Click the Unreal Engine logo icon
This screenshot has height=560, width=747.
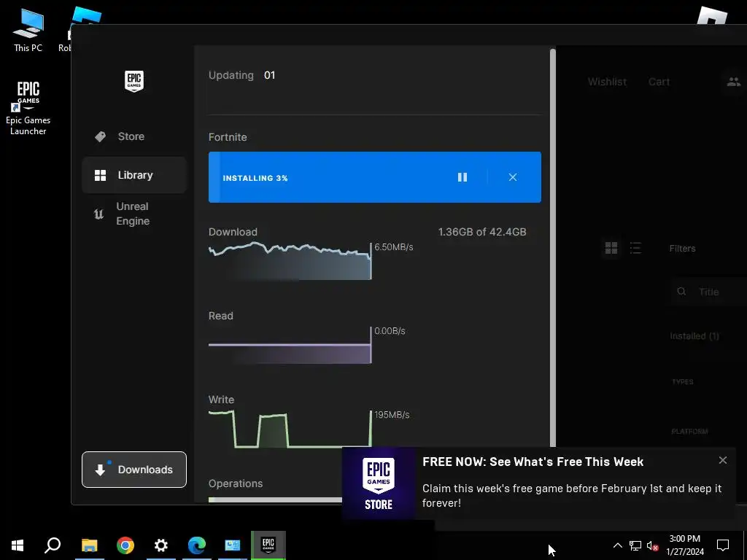click(x=98, y=214)
